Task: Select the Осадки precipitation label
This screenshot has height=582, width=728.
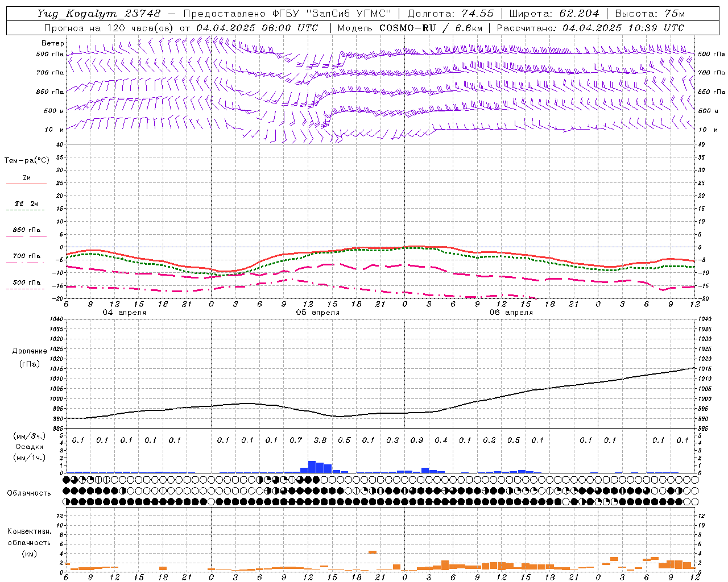Action: tap(30, 447)
